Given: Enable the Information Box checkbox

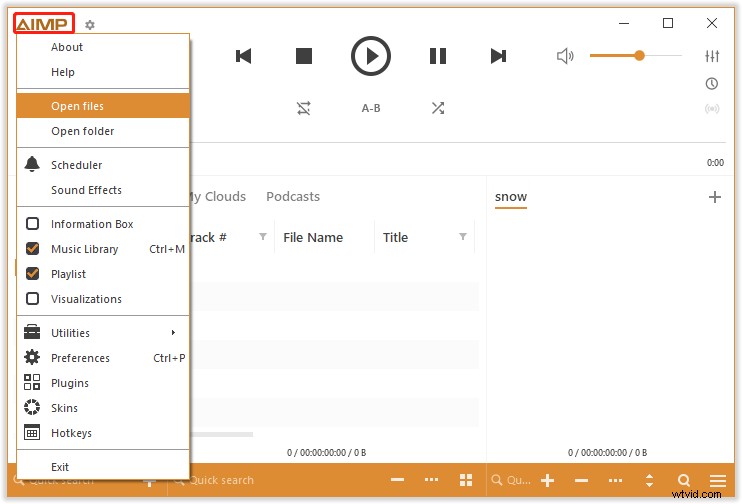Looking at the screenshot, I should pos(33,223).
